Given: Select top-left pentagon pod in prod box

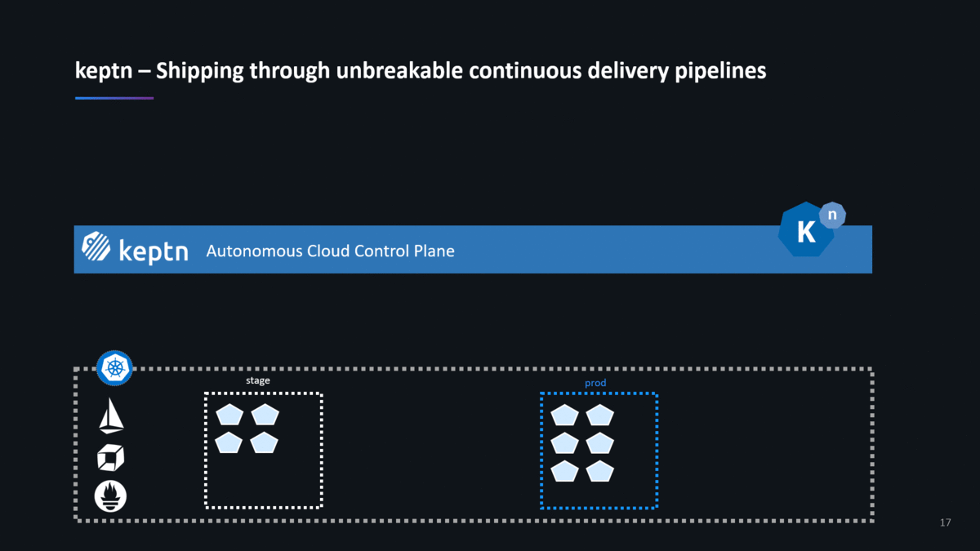Looking at the screenshot, I should (x=565, y=415).
